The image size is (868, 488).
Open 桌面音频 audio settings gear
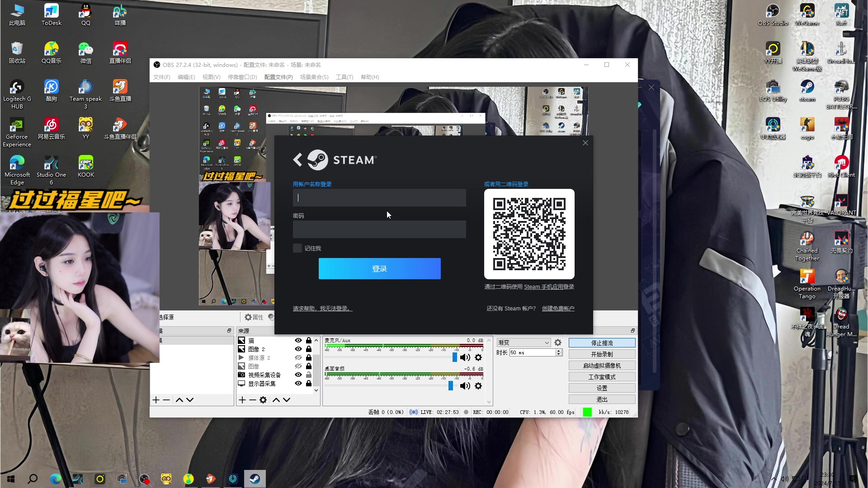tap(478, 386)
